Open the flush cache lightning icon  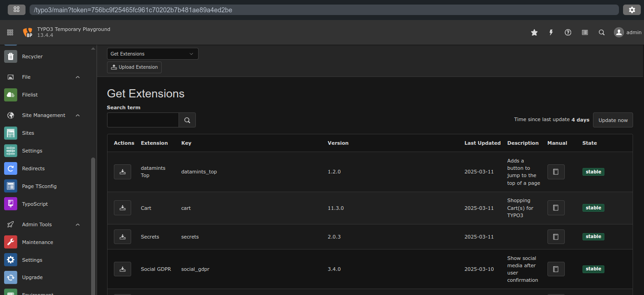[551, 32]
